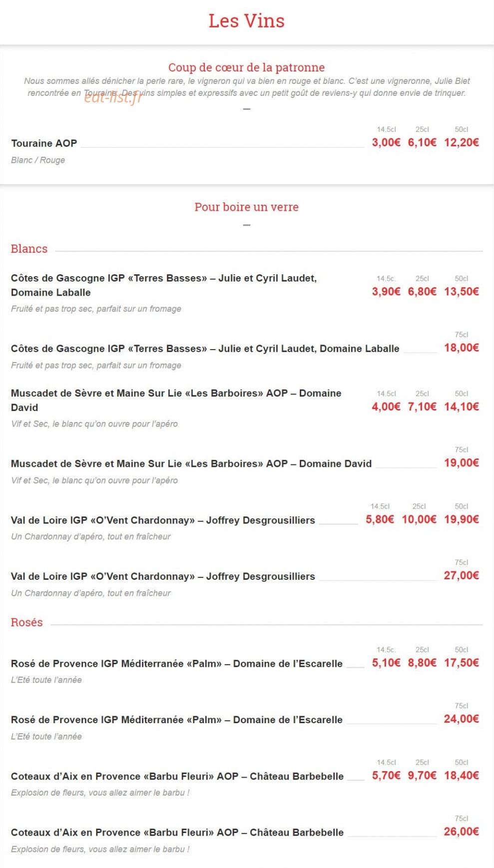The width and height of the screenshot is (494, 868).
Task: Jump to the Rosés category heading
Action: coord(27,622)
